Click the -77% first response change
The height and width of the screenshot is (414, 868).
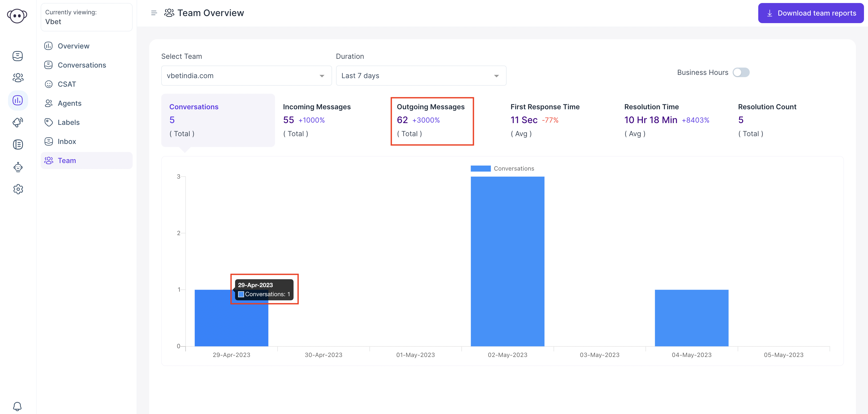(x=550, y=120)
